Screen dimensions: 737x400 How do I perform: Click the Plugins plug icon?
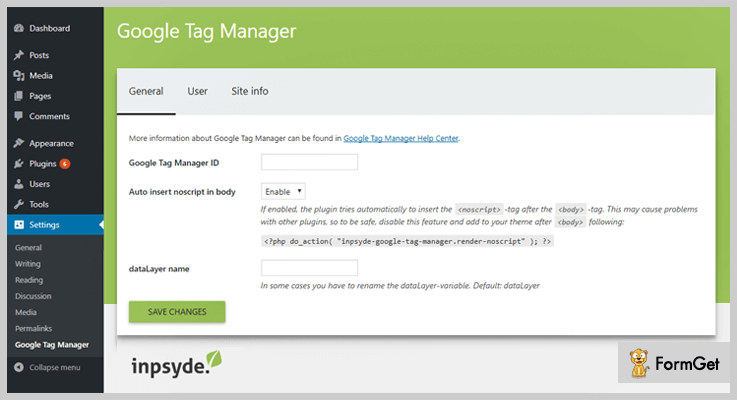click(19, 164)
